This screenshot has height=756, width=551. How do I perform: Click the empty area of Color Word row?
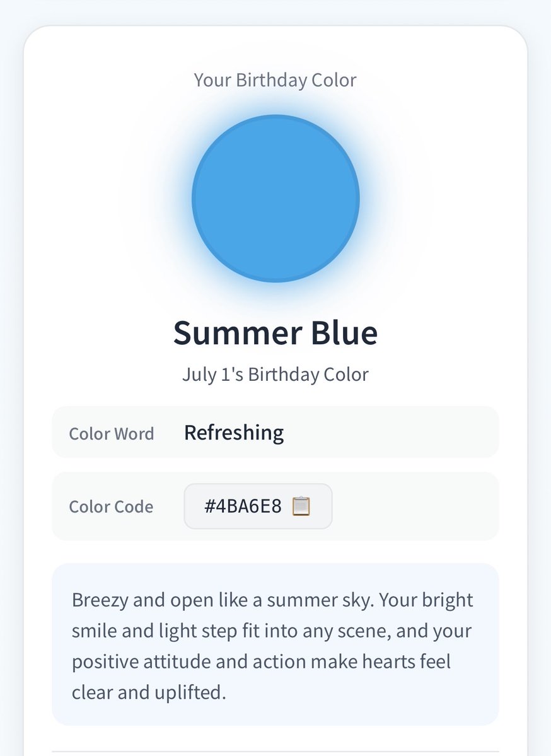(x=390, y=432)
